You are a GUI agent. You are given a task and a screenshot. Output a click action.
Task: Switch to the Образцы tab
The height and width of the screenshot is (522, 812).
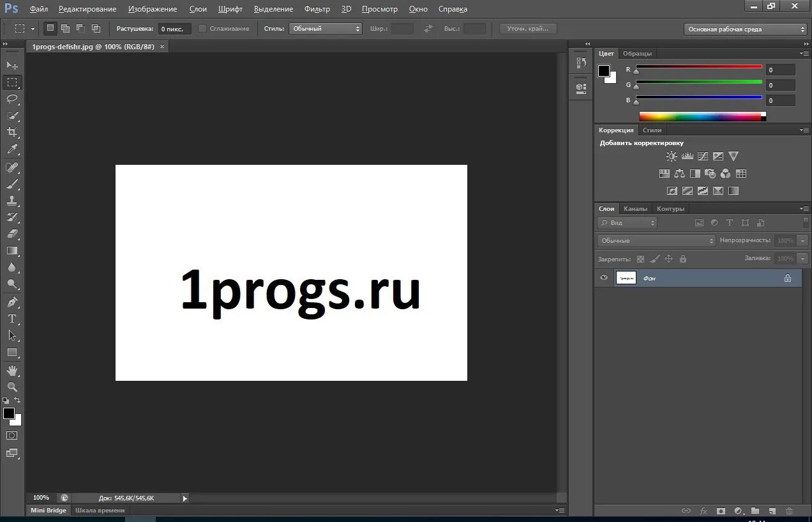pyautogui.click(x=638, y=54)
